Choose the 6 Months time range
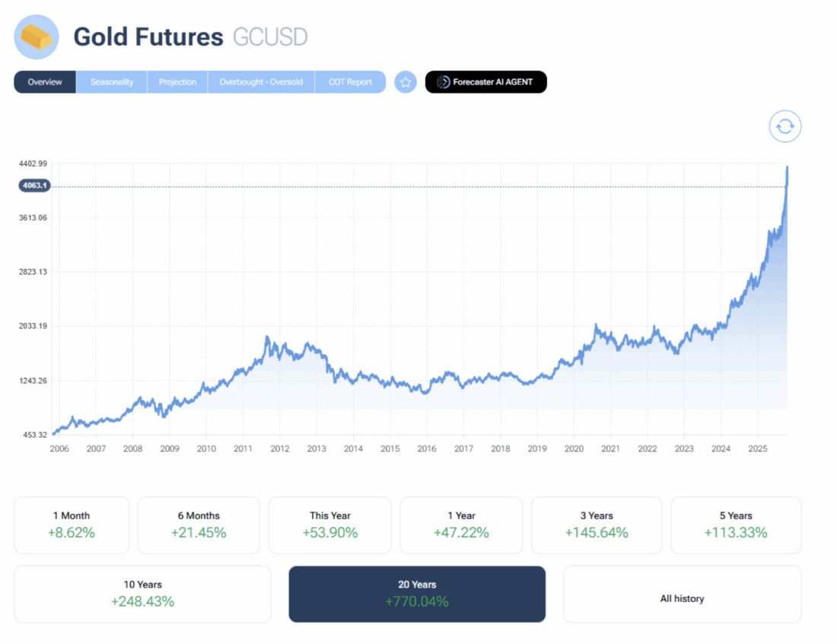 pos(199,525)
